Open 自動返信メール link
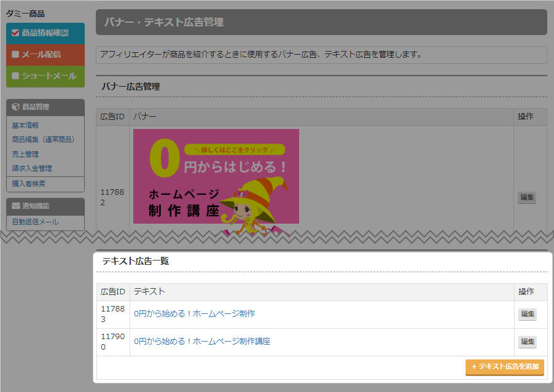The height and width of the screenshot is (392, 554). pos(36,222)
